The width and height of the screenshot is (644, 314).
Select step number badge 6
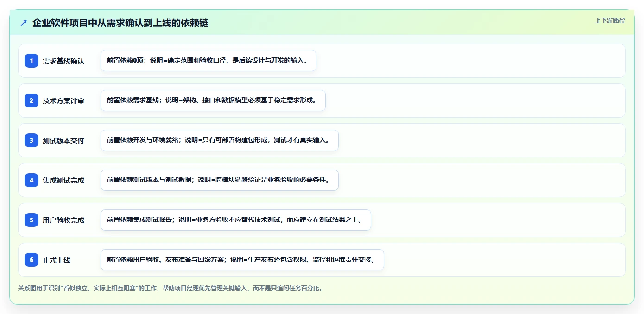click(x=32, y=259)
